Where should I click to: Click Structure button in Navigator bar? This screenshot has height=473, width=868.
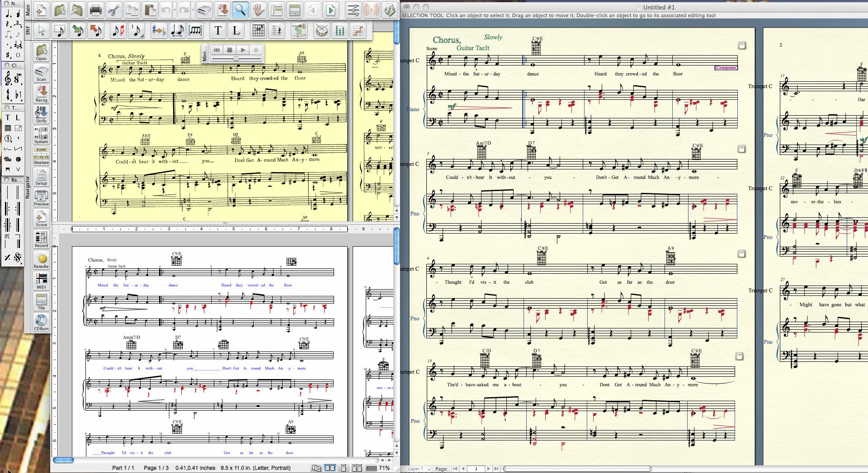(x=41, y=156)
